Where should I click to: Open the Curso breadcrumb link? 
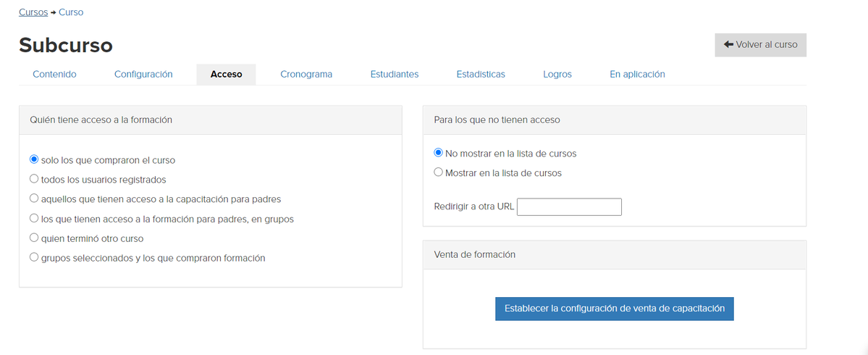[71, 12]
